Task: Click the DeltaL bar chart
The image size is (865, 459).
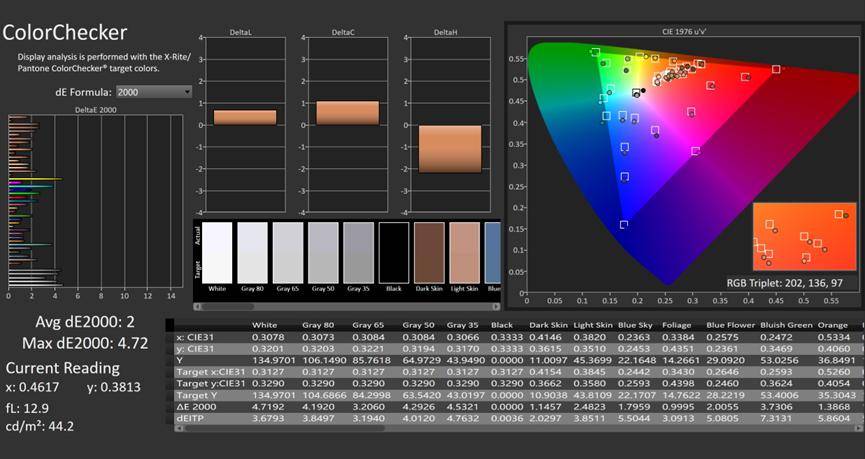Action: click(245, 118)
